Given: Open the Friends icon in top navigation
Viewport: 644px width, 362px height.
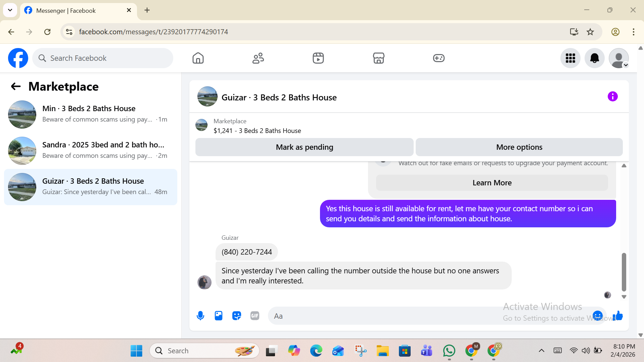Looking at the screenshot, I should (258, 58).
